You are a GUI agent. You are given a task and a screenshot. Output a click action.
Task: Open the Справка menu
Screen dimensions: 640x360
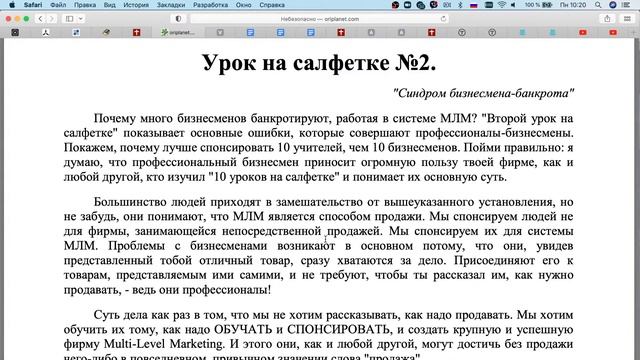(x=272, y=5)
